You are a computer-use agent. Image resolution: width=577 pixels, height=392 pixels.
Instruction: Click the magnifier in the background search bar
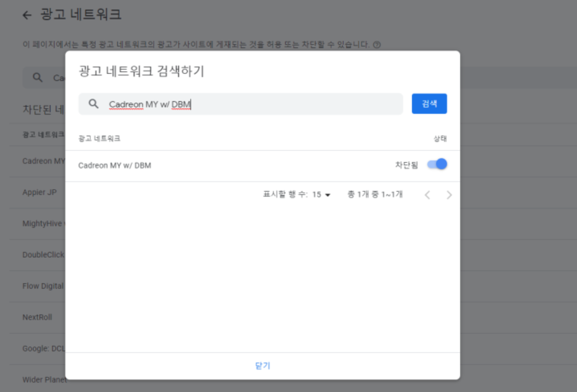(x=36, y=76)
